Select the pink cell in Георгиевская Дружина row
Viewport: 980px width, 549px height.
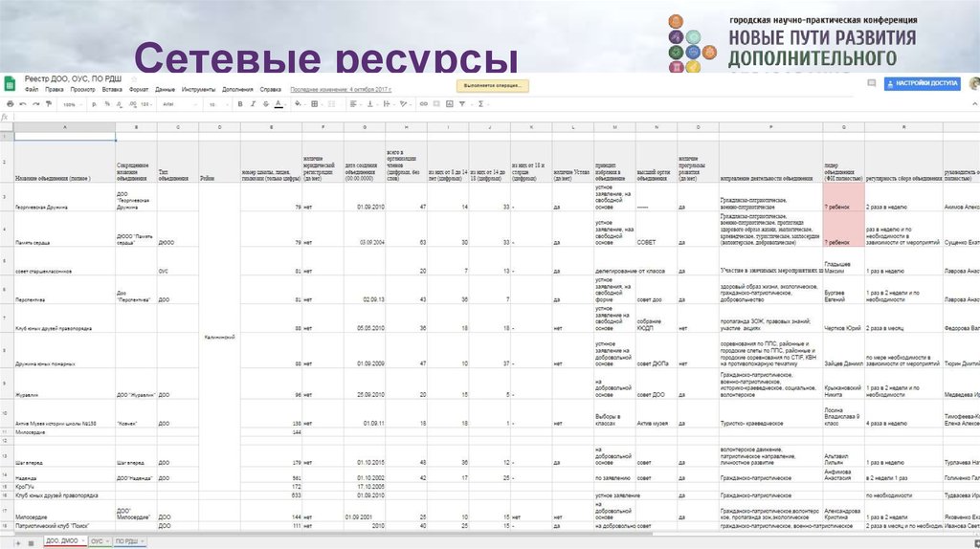843,197
